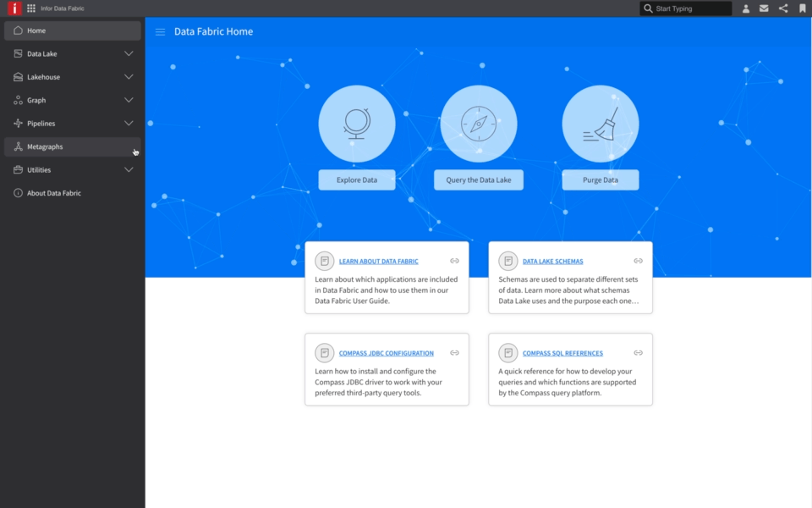Expand the Utilities chevron

pyautogui.click(x=129, y=170)
